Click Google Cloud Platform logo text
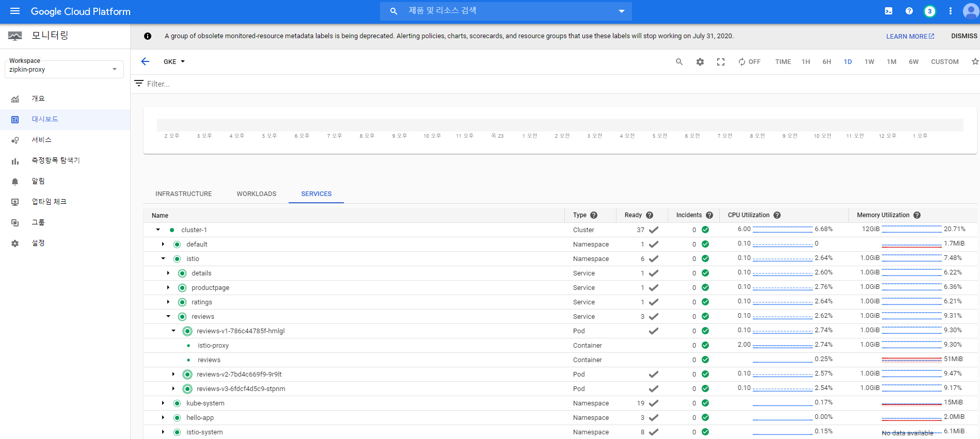Screen dimensions: 980x439 (x=81, y=11)
